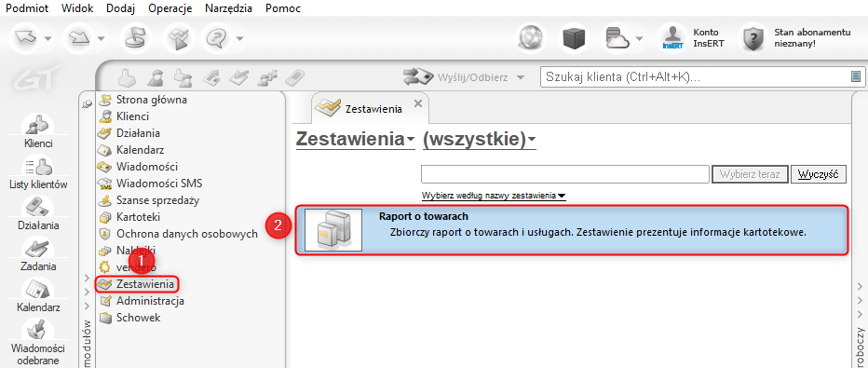Select the Szanse sprzedaży module
Viewport: 868px width, 368px height.
click(x=157, y=200)
